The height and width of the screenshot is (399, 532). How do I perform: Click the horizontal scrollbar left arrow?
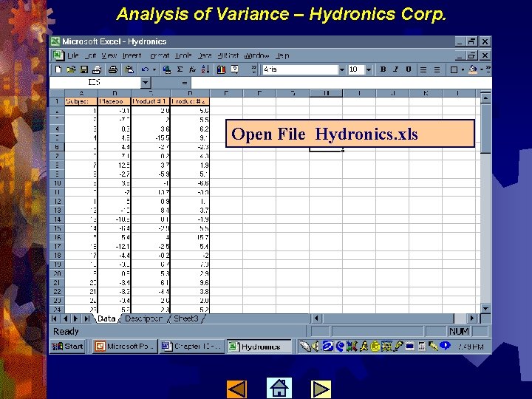tap(316, 318)
